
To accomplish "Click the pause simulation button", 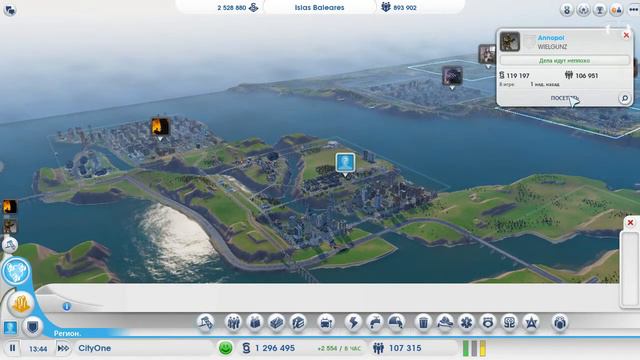I will click(x=12, y=348).
